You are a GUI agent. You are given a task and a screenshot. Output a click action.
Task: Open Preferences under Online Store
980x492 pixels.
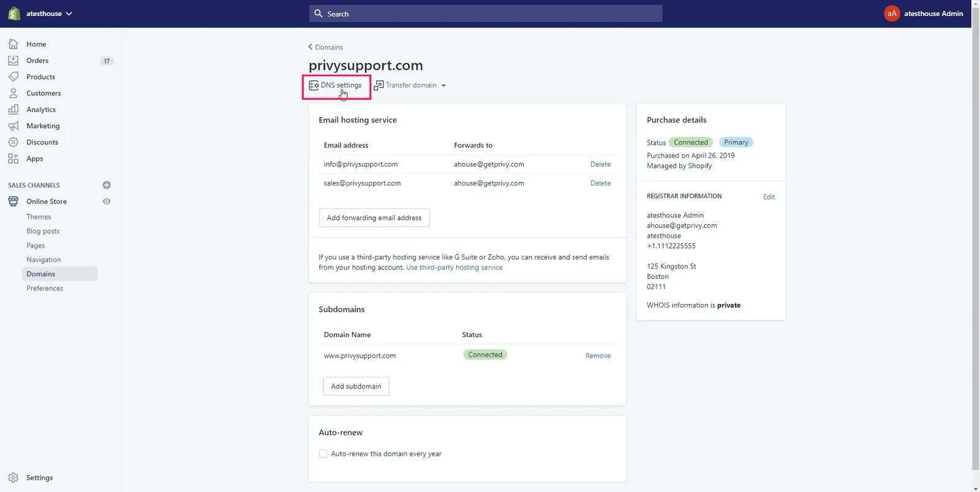45,289
